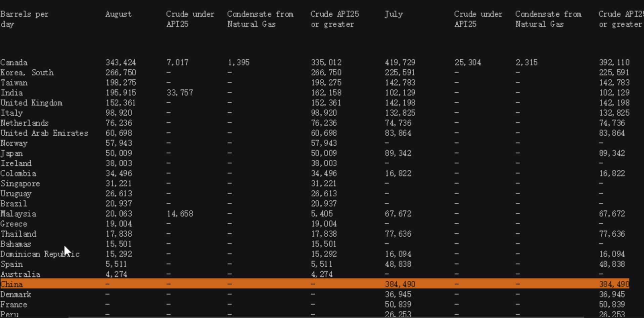The height and width of the screenshot is (318, 644).
Task: Select Thailand's July value 77,636 under July
Action: pyautogui.click(x=398, y=234)
